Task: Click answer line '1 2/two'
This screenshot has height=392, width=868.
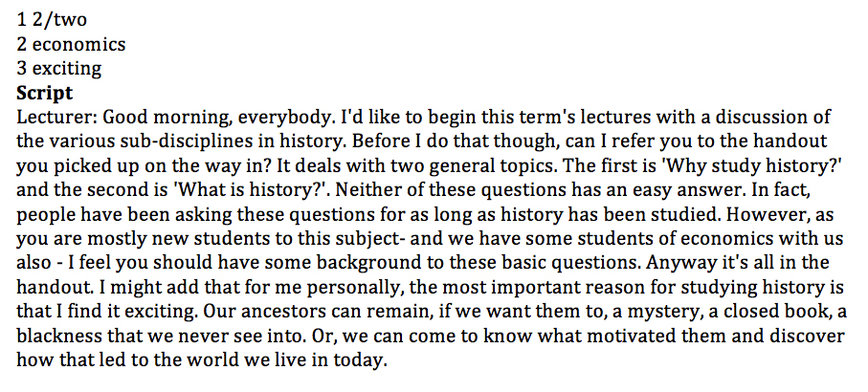Action: pos(52,20)
